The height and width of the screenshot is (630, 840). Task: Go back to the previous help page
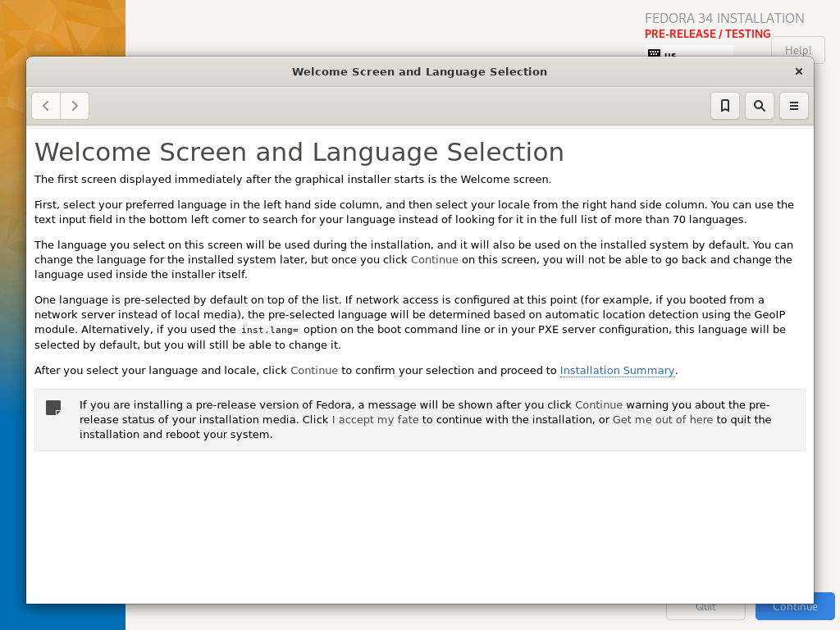[x=46, y=106]
